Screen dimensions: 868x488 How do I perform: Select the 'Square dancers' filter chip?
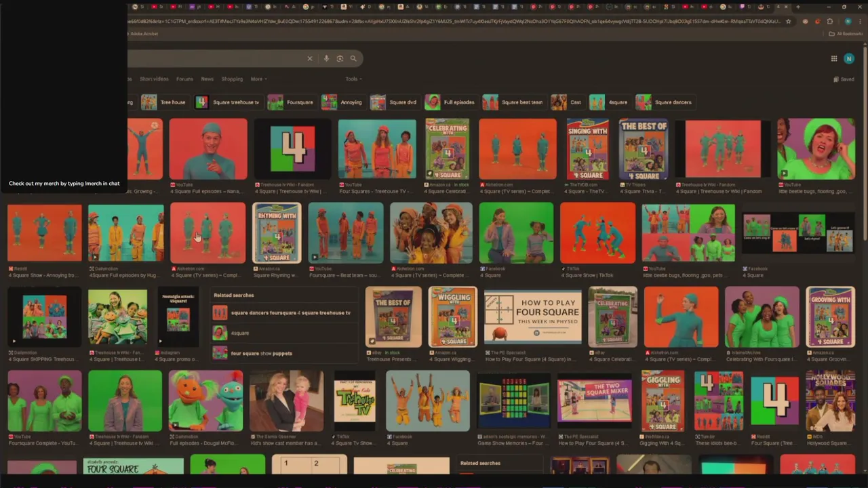665,102
